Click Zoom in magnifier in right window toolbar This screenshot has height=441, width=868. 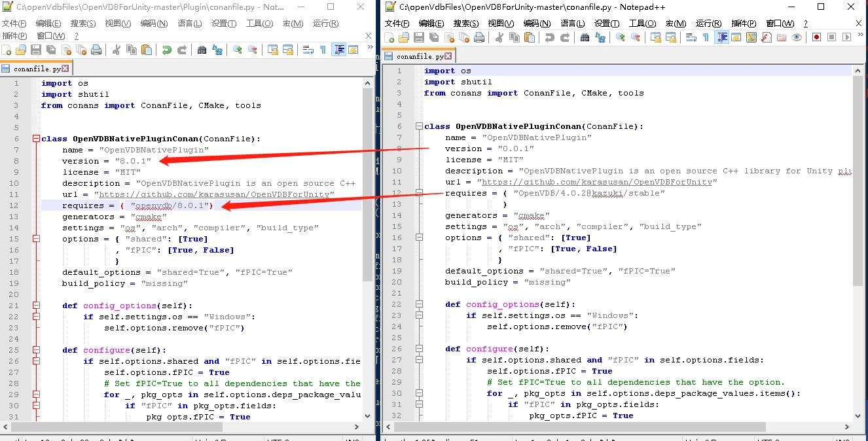pyautogui.click(x=621, y=37)
